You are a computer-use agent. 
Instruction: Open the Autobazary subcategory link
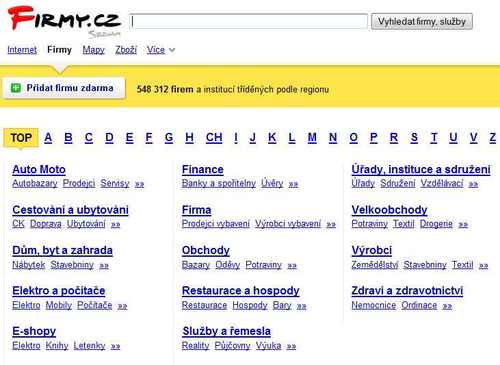tap(35, 183)
